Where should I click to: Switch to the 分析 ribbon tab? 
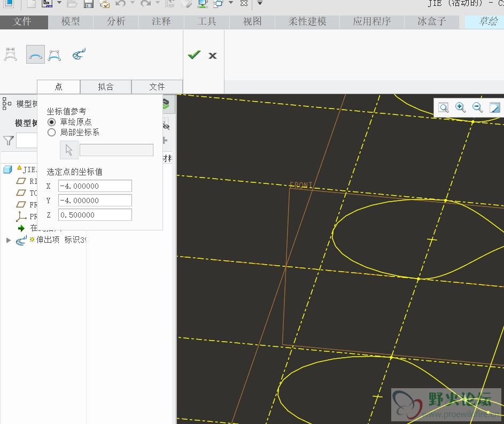(x=116, y=21)
